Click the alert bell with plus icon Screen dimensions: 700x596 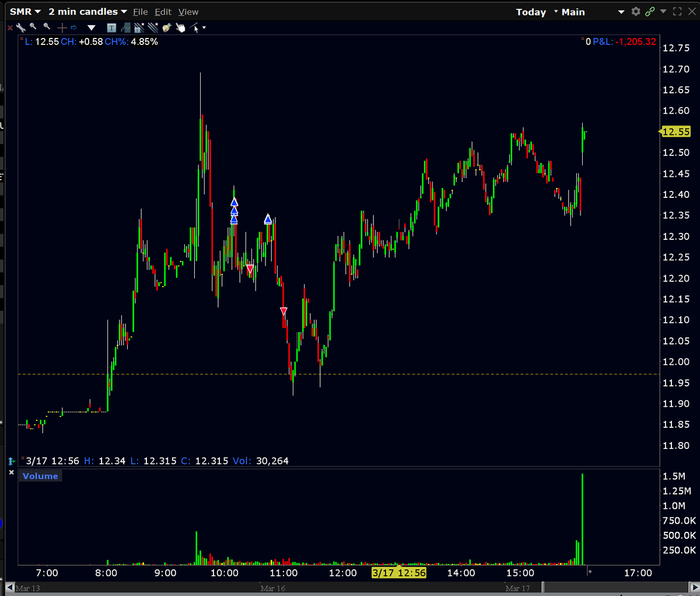(x=167, y=27)
